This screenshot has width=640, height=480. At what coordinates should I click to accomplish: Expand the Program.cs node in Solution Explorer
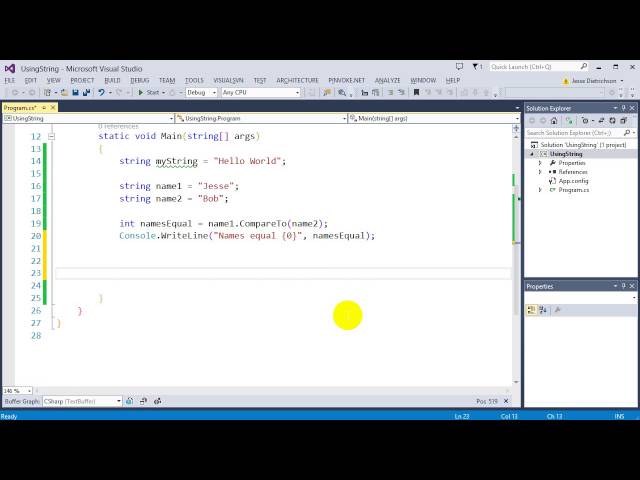pyautogui.click(x=540, y=190)
